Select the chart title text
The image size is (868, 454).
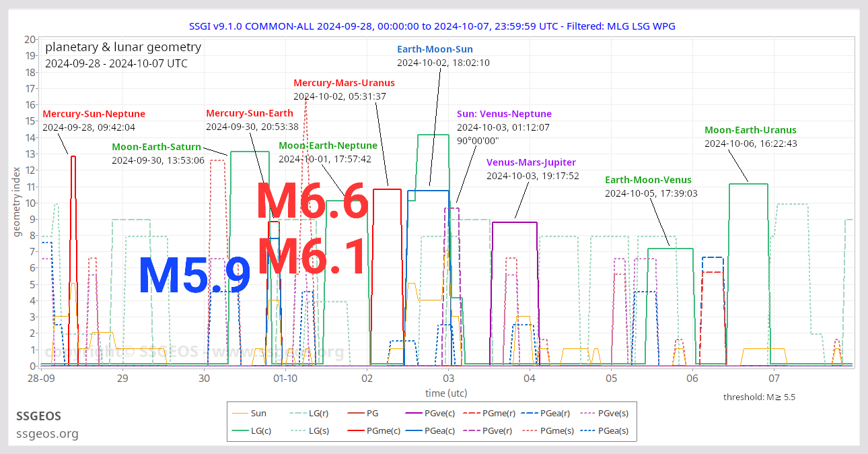click(x=434, y=26)
